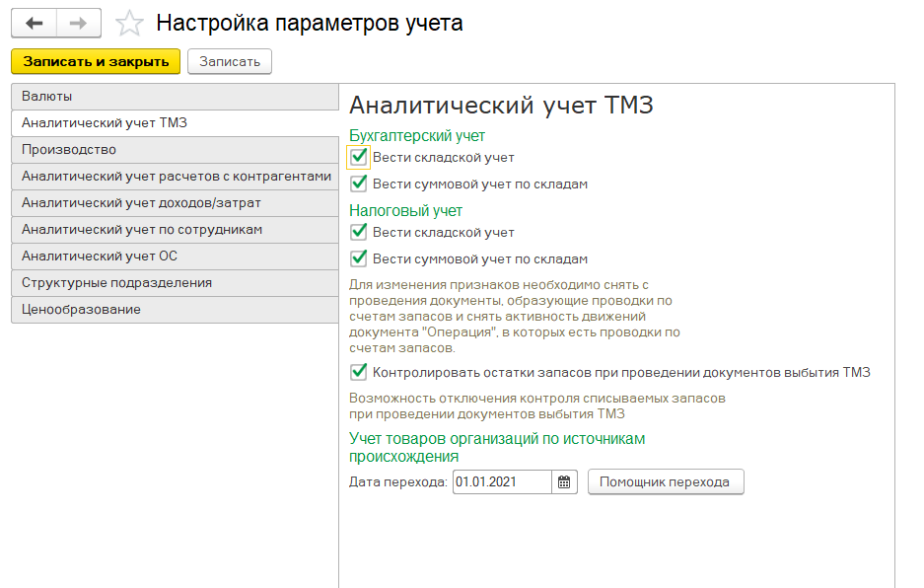Image resolution: width=924 pixels, height=588 pixels.
Task: Click the back navigation arrow
Action: tap(34, 23)
